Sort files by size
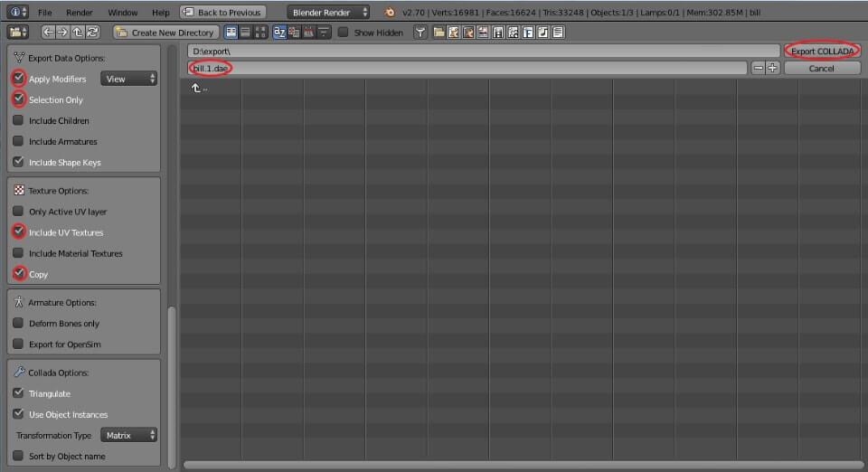 point(324,32)
